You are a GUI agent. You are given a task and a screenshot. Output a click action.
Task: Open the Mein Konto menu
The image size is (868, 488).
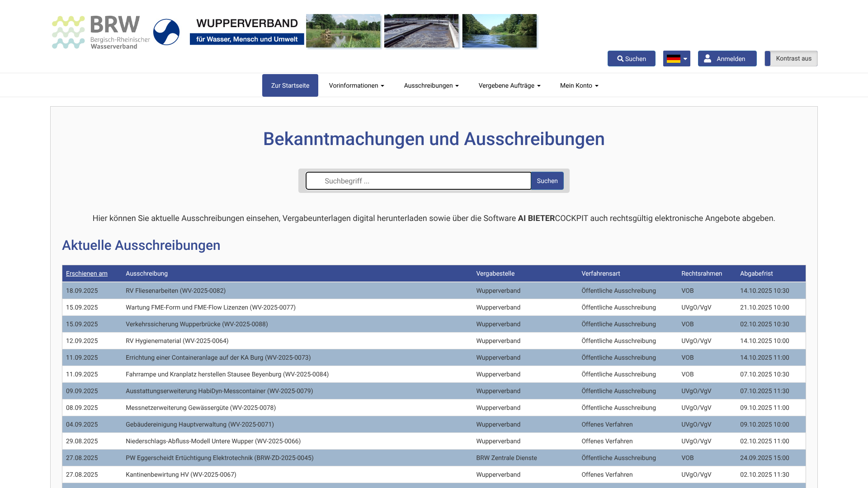(x=579, y=85)
